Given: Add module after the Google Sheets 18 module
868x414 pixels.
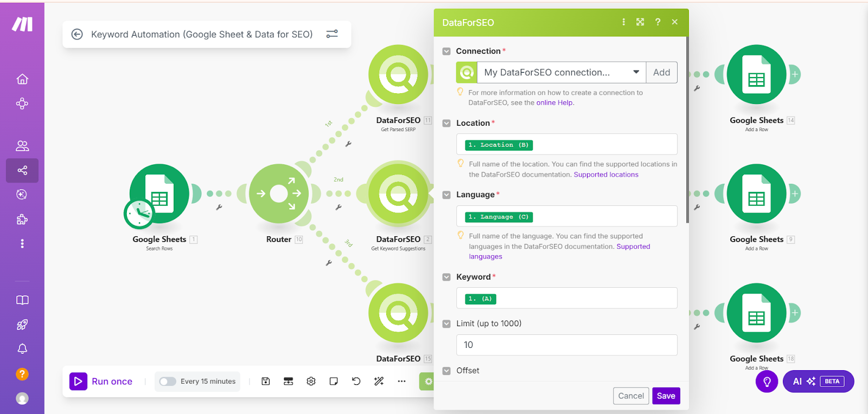Looking at the screenshot, I should [795, 313].
